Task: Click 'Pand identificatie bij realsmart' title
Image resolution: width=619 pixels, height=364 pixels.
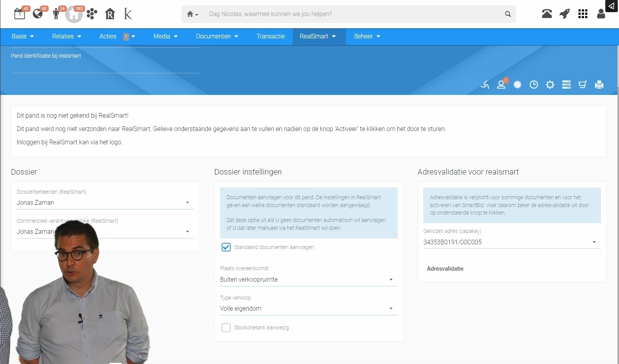Action: tap(46, 56)
